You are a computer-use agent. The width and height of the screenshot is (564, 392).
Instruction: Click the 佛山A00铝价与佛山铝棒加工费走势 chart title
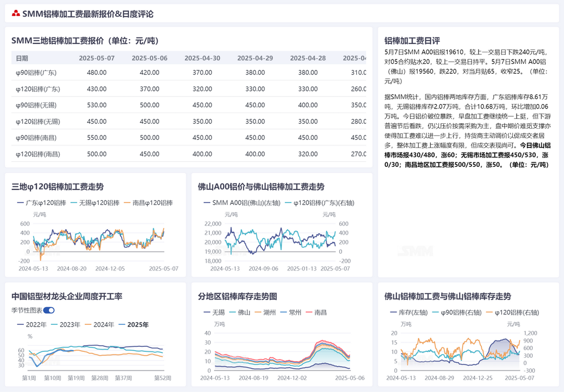coord(261,187)
